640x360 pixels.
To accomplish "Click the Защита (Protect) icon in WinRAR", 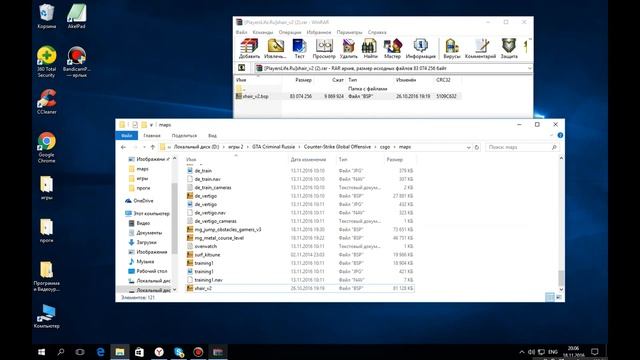I will click(509, 49).
